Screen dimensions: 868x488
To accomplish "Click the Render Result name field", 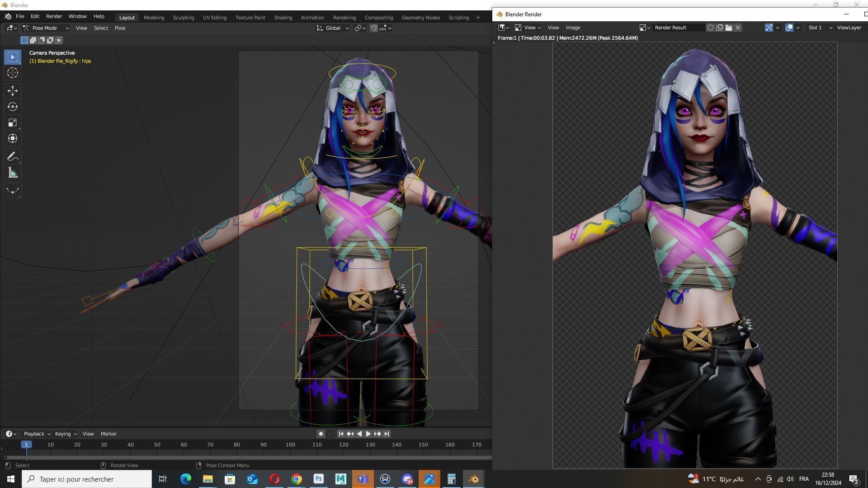I will [679, 28].
